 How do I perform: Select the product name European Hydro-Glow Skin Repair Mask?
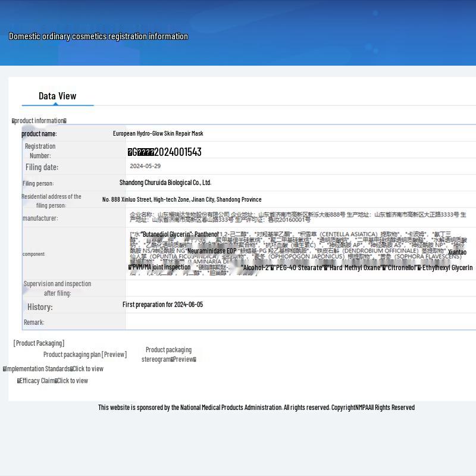(x=158, y=133)
